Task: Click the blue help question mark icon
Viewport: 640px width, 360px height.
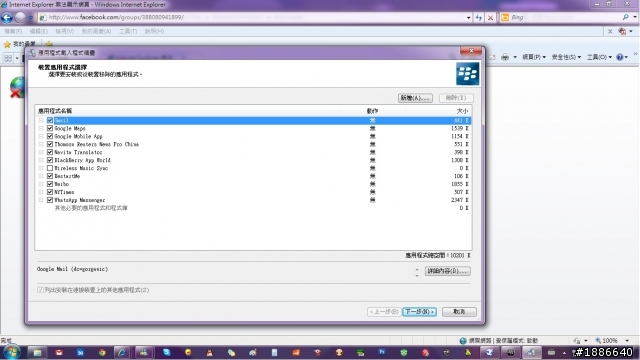Action: point(620,57)
